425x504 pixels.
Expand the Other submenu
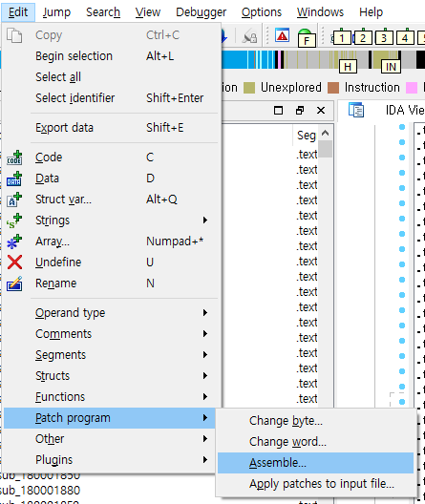click(x=205, y=439)
